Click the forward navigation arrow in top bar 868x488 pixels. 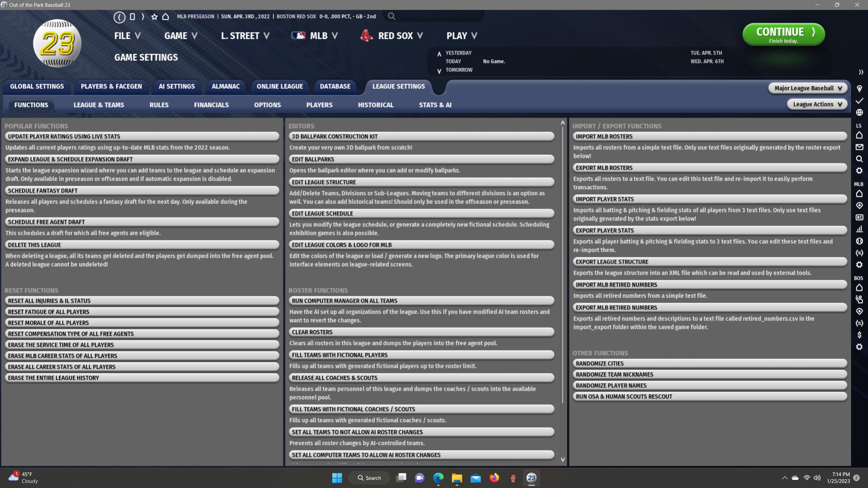coord(143,17)
